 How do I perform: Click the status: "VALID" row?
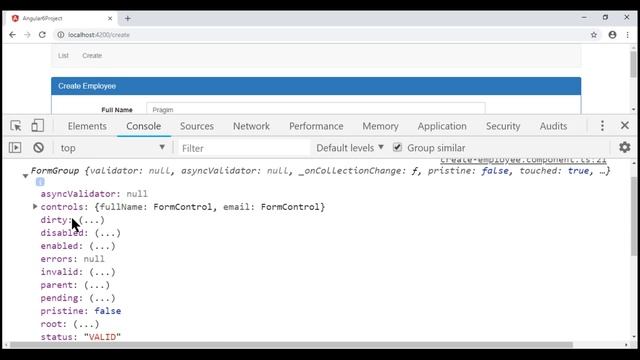80,337
